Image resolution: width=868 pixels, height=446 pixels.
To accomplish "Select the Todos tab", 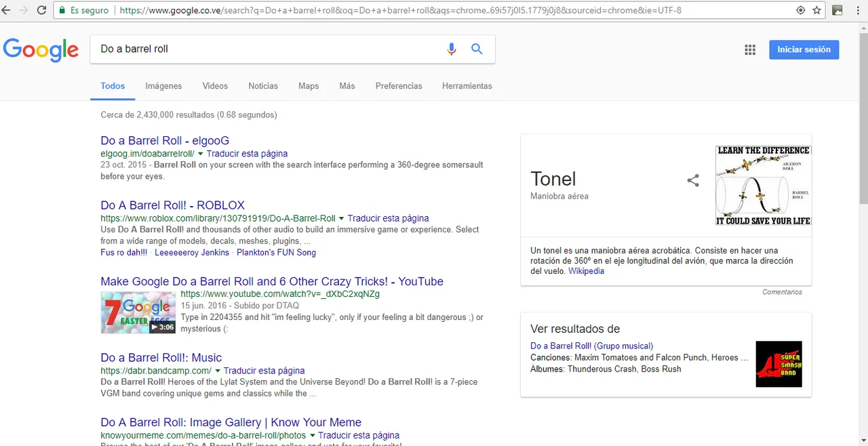I will click(113, 86).
